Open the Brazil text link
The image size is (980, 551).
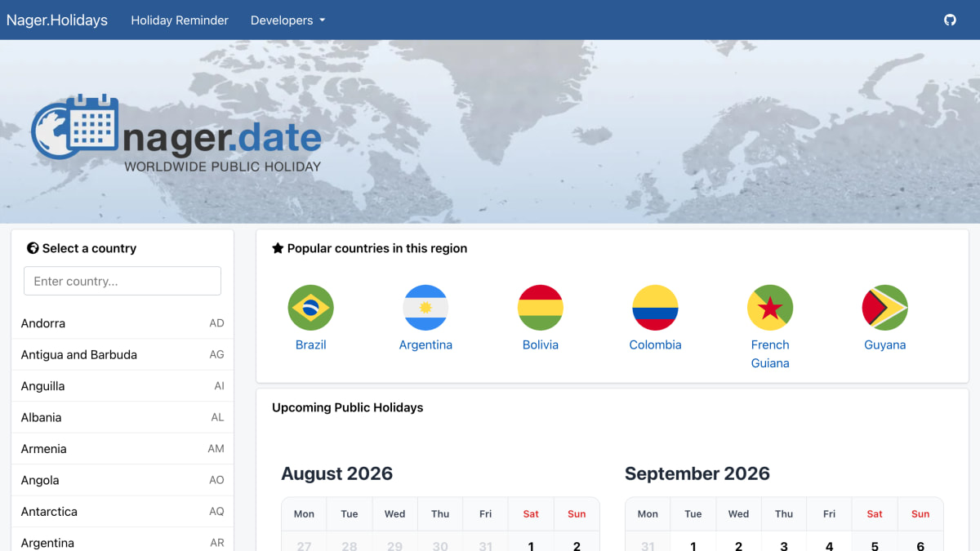click(x=310, y=344)
